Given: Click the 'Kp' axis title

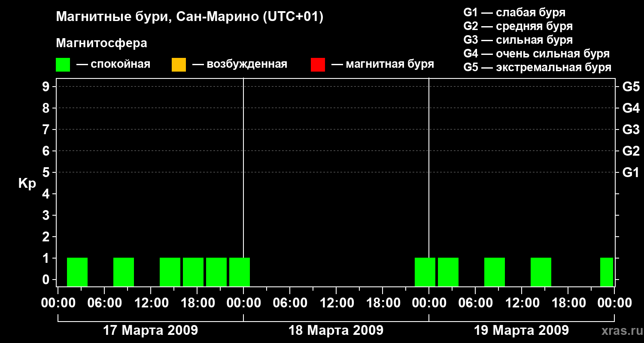Looking at the screenshot, I should tap(27, 183).
